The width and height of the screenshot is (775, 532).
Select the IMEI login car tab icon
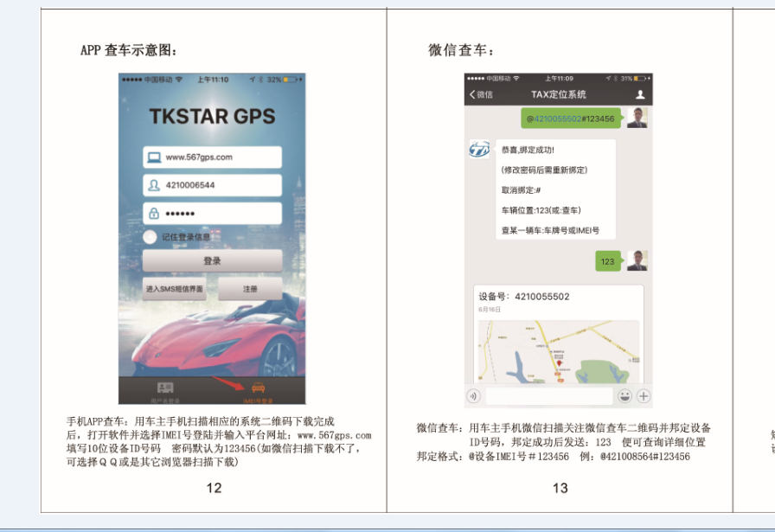259,388
